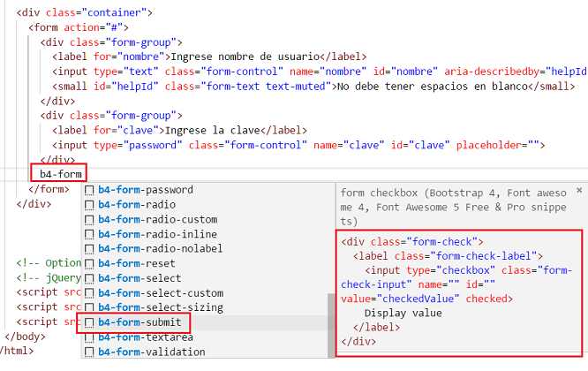This screenshot has height=371, width=588.
Task: Click the snippet icon beside b4-form-radio-nolabel
Action: (x=89, y=249)
